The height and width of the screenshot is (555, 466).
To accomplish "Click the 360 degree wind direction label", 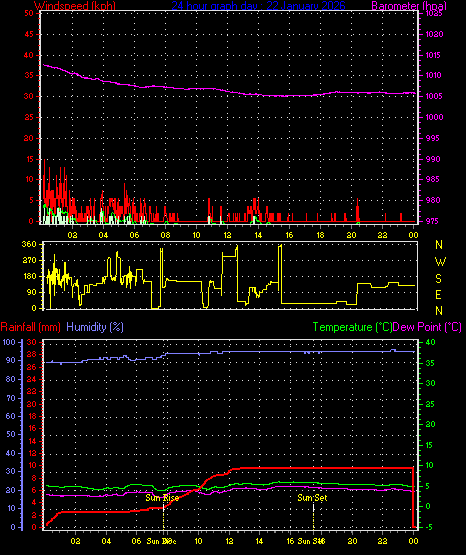I will click(29, 244).
